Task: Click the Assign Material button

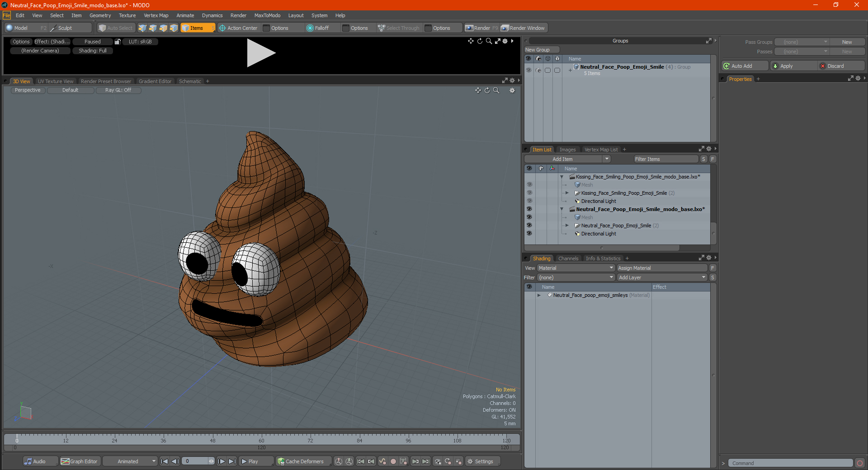Action: 662,268
